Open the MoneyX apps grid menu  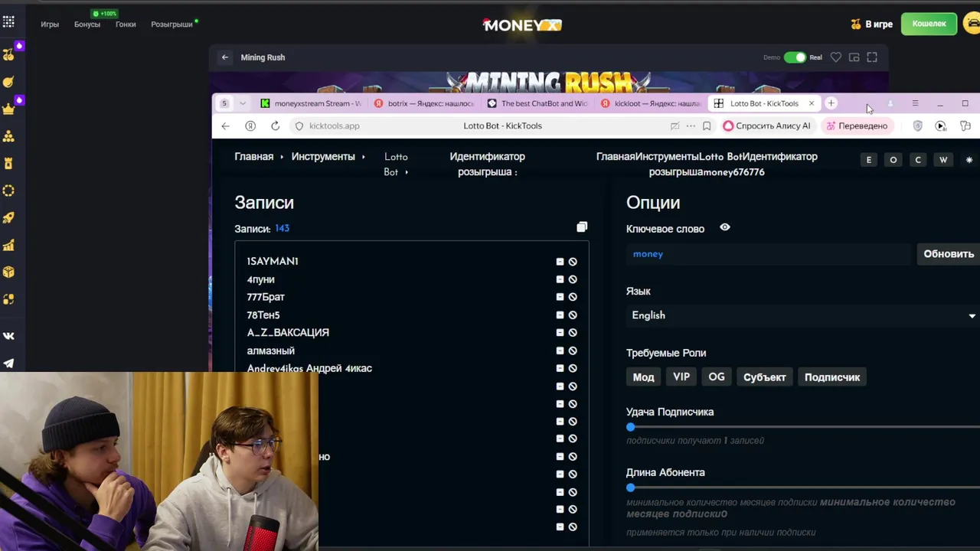pyautogui.click(x=8, y=22)
